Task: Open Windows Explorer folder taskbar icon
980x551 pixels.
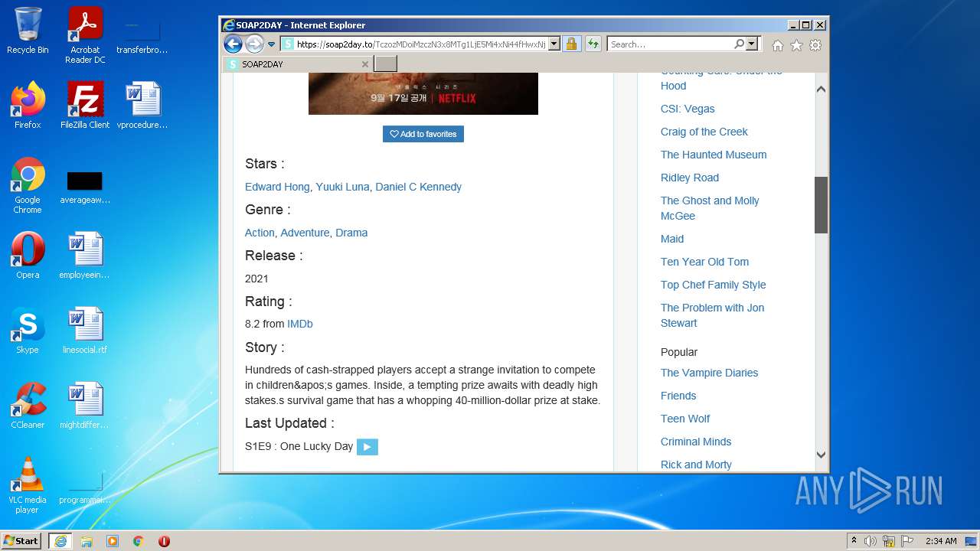Action: point(87,541)
